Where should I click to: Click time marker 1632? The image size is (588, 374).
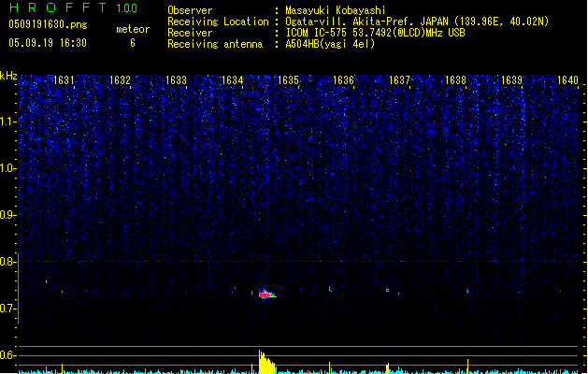tap(120, 80)
